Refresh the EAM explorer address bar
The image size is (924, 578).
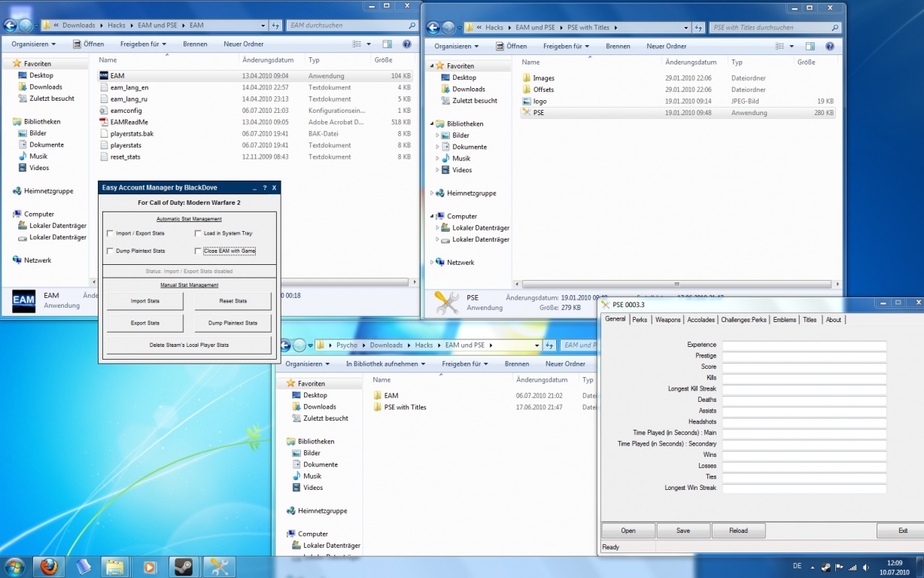(x=275, y=26)
